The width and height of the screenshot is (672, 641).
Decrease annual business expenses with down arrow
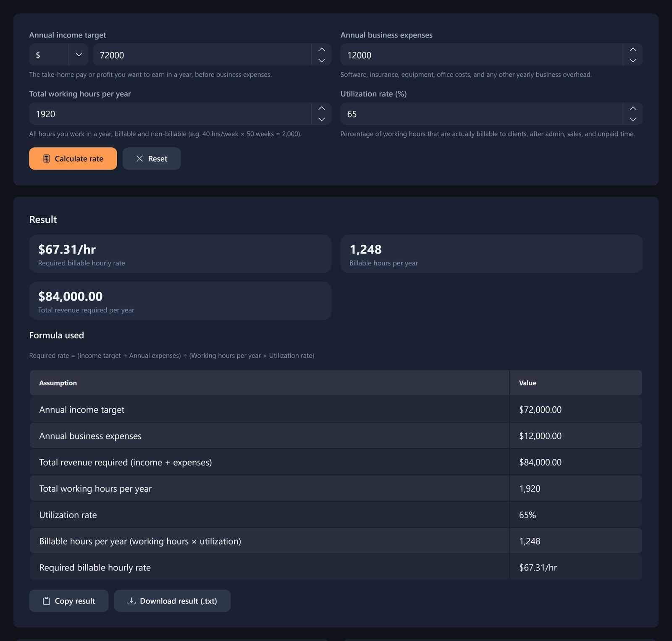(633, 60)
